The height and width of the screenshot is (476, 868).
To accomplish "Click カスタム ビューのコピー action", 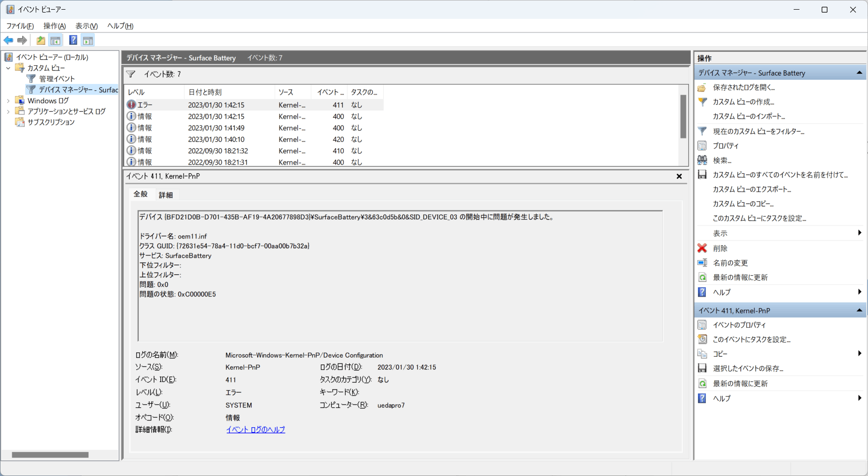I will click(743, 204).
